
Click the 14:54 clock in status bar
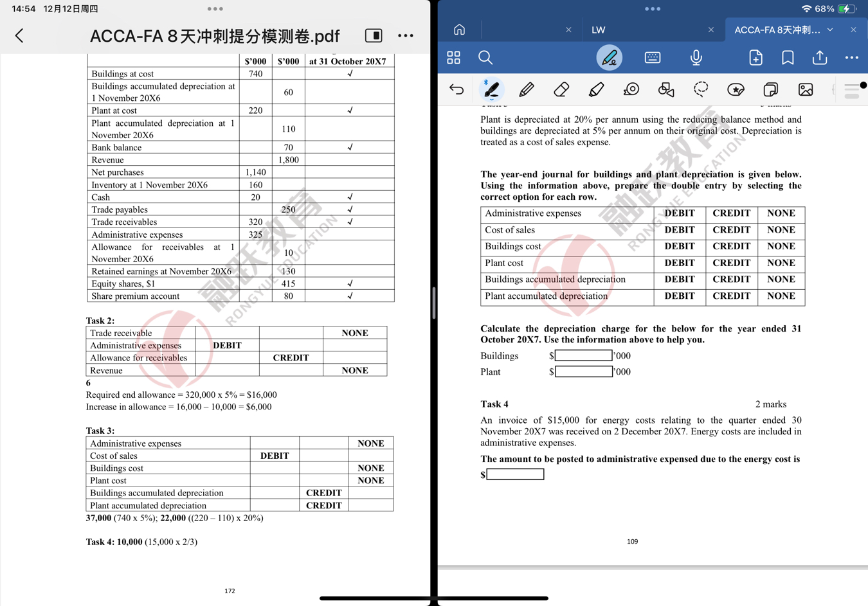[x=23, y=9]
